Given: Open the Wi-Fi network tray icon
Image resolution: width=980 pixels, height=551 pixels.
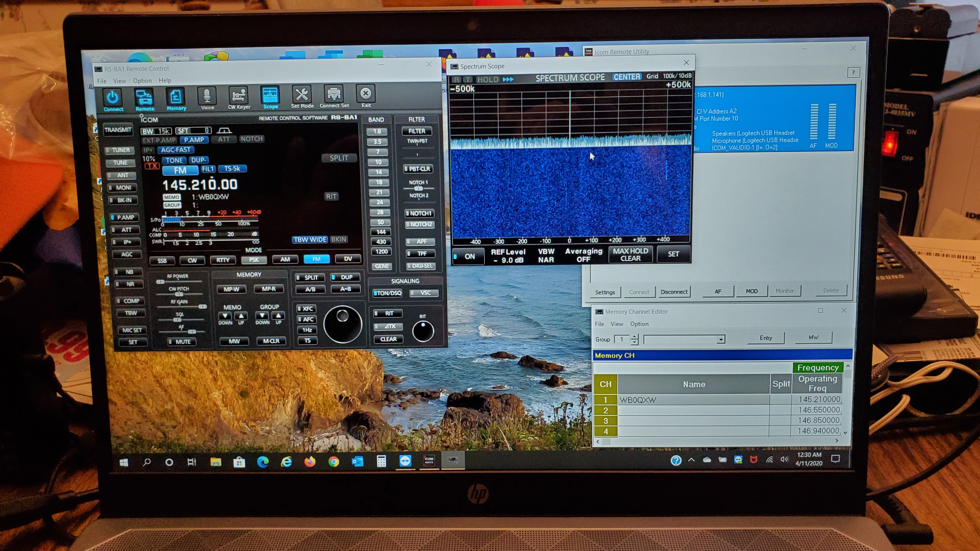Looking at the screenshot, I should click(769, 459).
